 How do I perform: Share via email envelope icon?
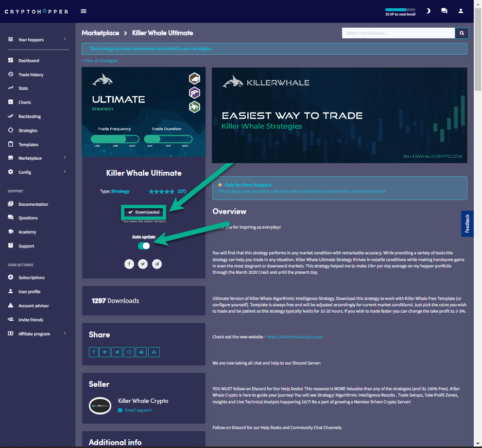coord(129,352)
